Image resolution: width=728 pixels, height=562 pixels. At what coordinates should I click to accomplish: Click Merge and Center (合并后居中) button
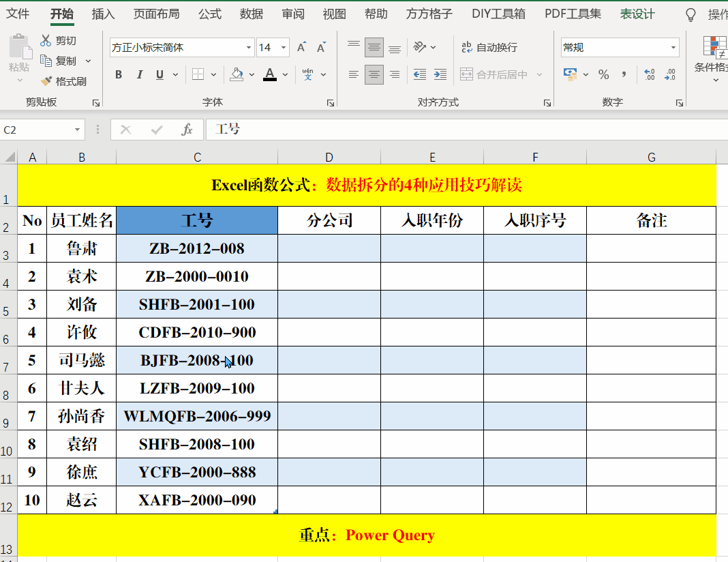tap(494, 74)
